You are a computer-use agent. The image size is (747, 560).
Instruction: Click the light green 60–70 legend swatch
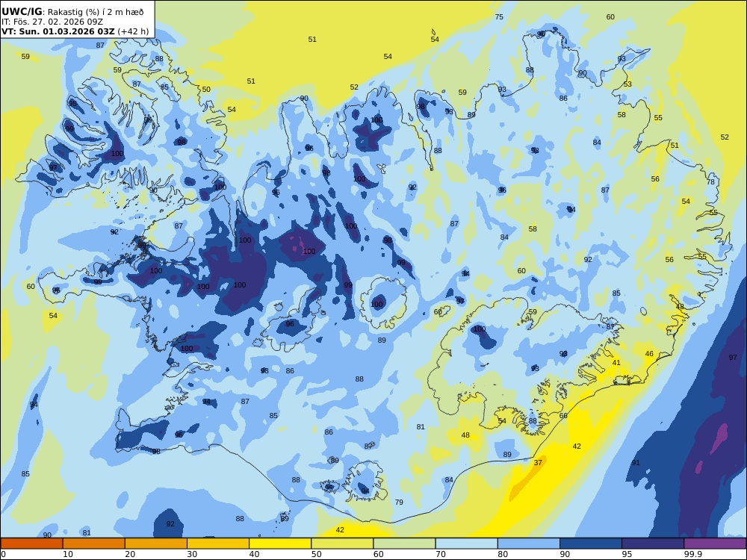click(404, 544)
